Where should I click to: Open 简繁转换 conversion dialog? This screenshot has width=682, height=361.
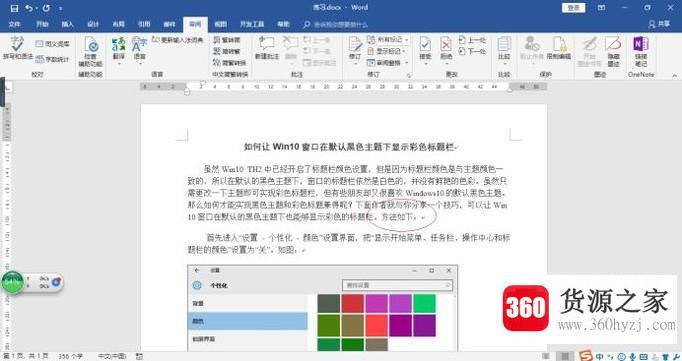(229, 63)
